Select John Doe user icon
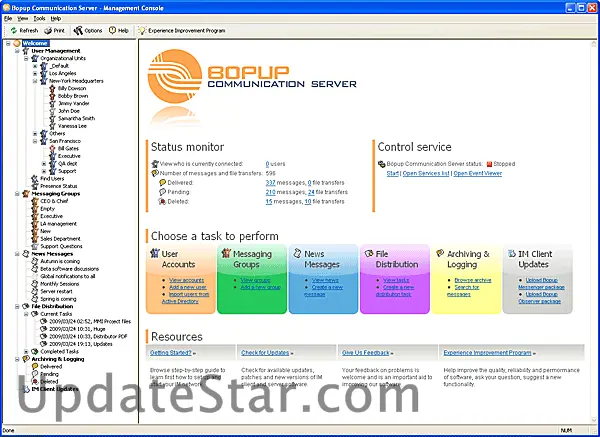600x437 pixels. coord(52,111)
